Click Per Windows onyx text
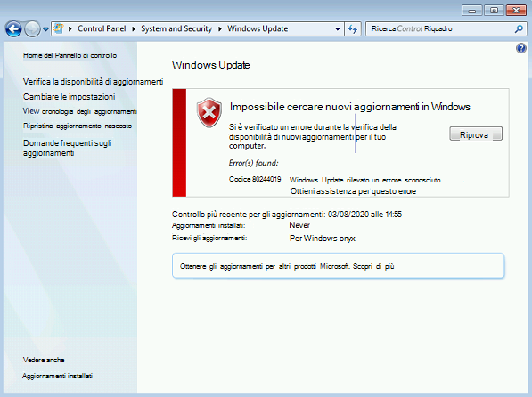The width and height of the screenshot is (532, 397). tap(323, 239)
